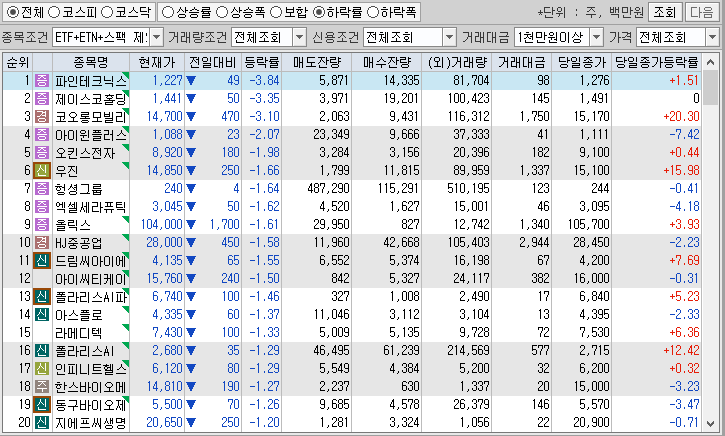The image size is (725, 436).
Task: Click the scrollbar up arrow
Action: (710, 62)
